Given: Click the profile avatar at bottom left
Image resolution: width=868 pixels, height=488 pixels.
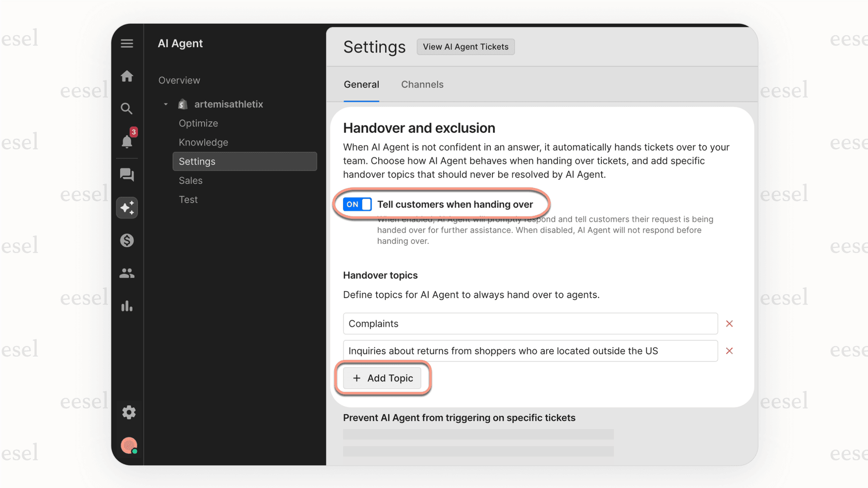Looking at the screenshot, I should (x=129, y=445).
